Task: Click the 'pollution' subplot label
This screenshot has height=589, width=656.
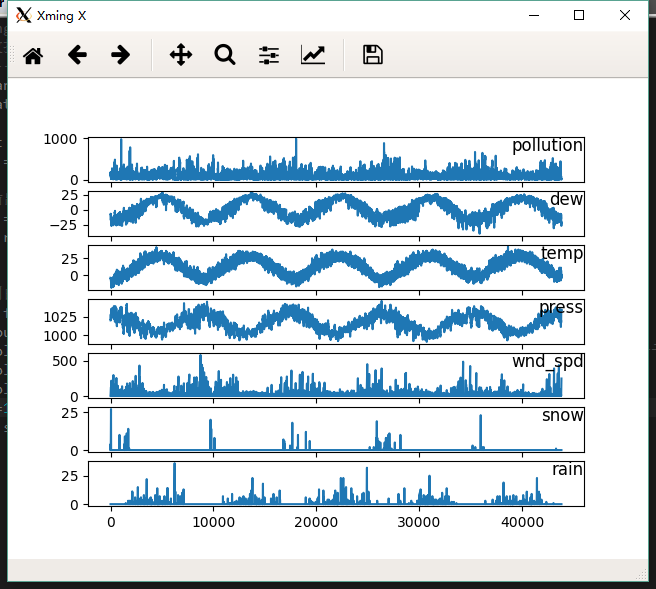Action: click(547, 145)
